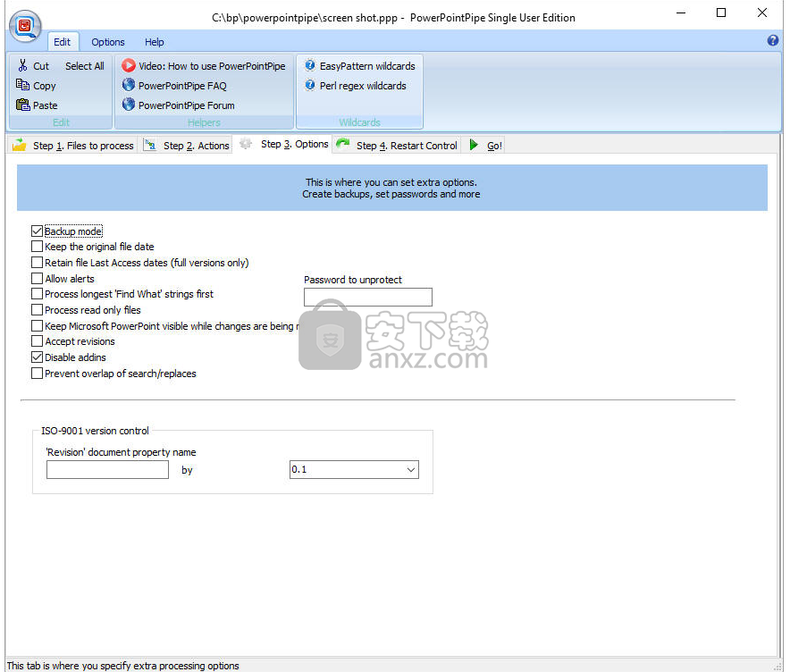The image size is (790, 672).
Task: Click the EasyPattern wildcards help icon
Action: tap(310, 65)
